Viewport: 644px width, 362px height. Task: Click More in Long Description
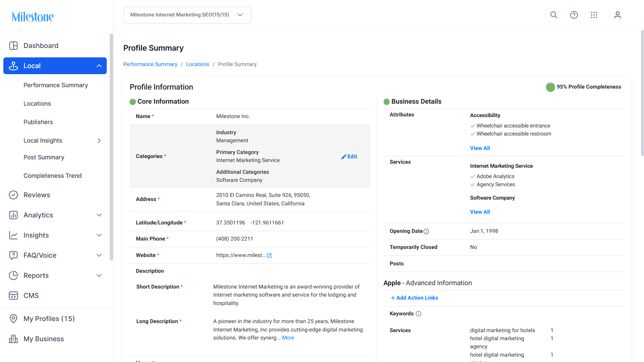[288, 338]
